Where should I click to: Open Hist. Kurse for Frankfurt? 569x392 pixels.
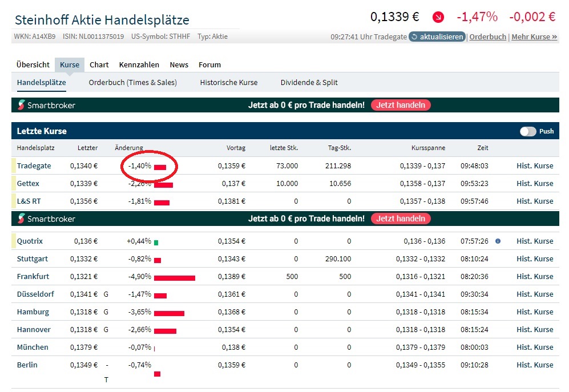[x=535, y=277]
